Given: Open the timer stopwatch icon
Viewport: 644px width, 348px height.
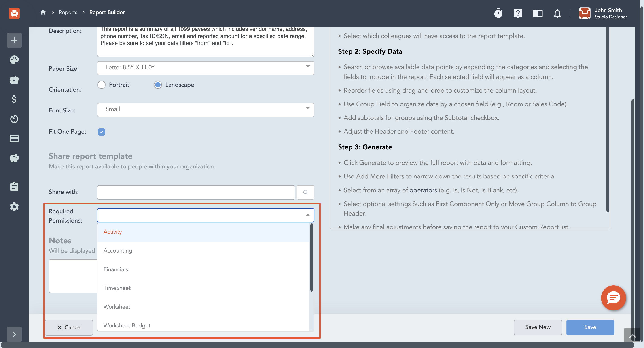Looking at the screenshot, I should point(498,13).
